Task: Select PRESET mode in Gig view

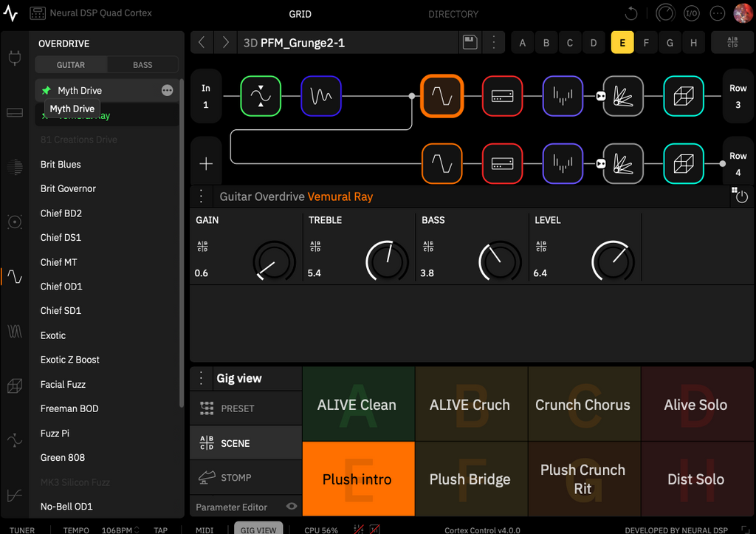Action: click(246, 408)
